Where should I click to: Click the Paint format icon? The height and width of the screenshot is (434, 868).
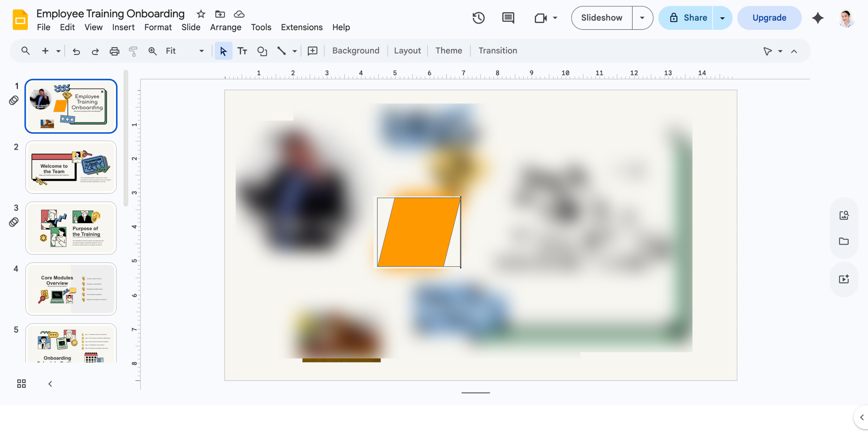[133, 51]
